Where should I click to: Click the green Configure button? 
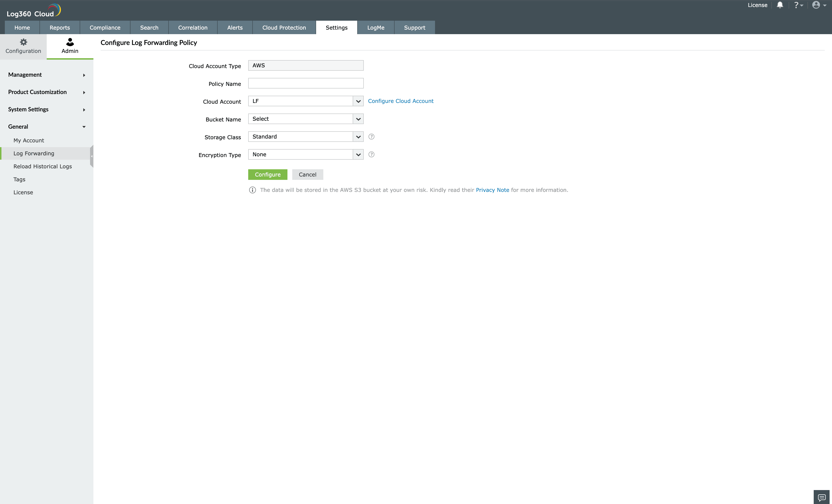[x=267, y=174]
